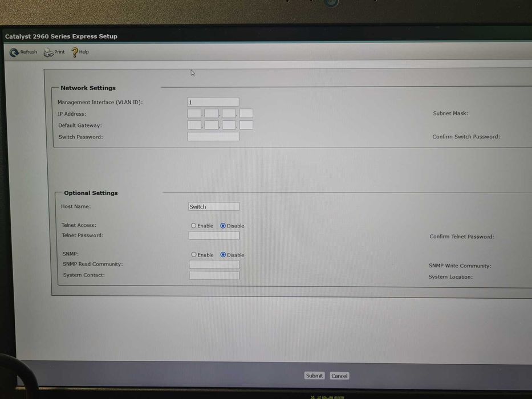Screen dimensions: 532x399
Task: Click the System Location label
Action: coord(450,277)
